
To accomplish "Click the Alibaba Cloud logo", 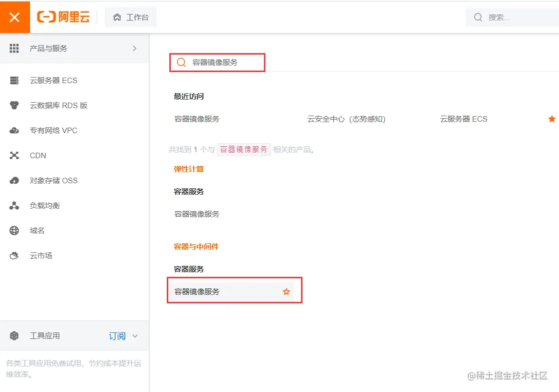I will click(x=64, y=17).
